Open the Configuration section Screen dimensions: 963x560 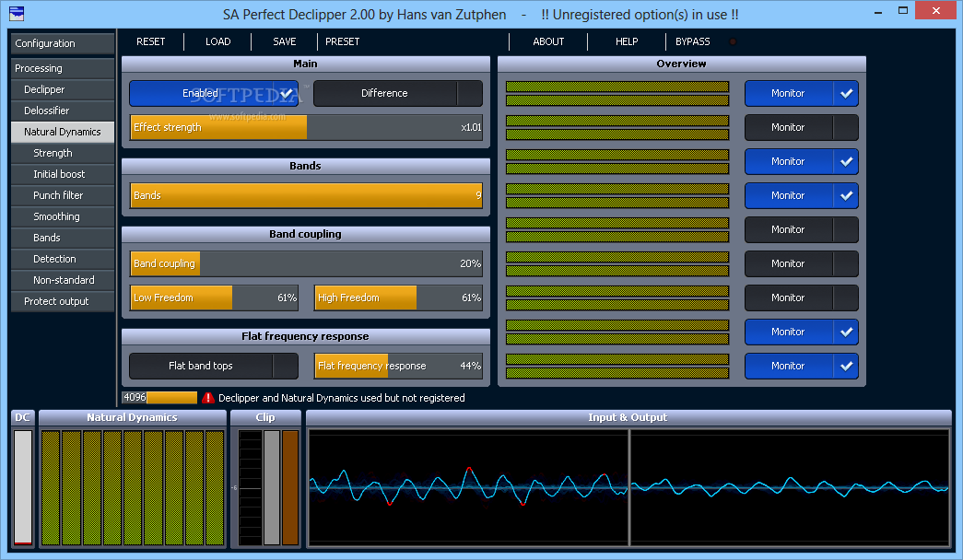click(x=63, y=43)
